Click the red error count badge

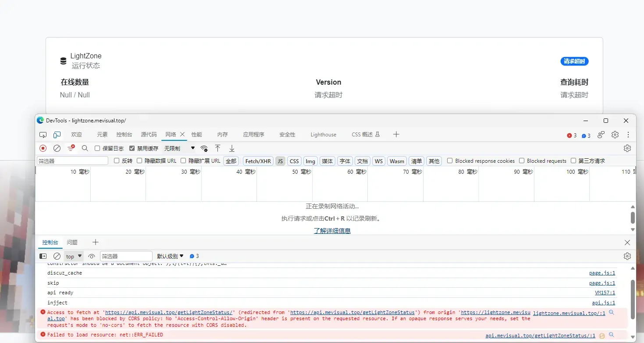coord(572,136)
